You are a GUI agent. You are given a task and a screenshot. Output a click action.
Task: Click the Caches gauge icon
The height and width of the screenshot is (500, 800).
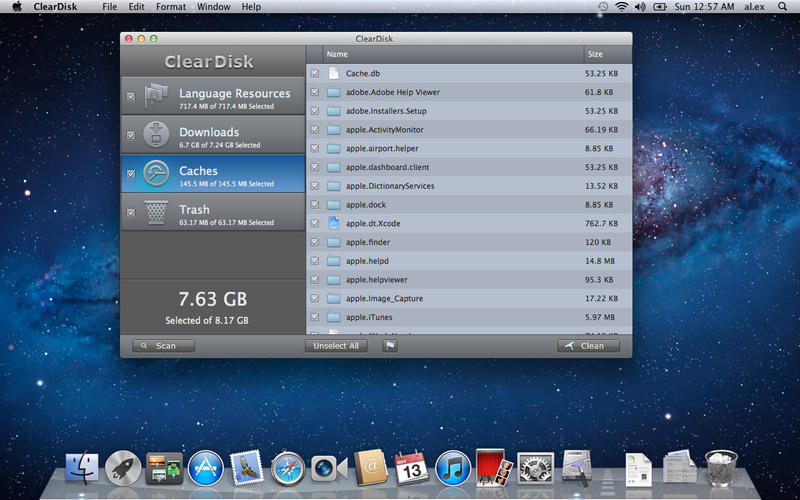tap(155, 174)
